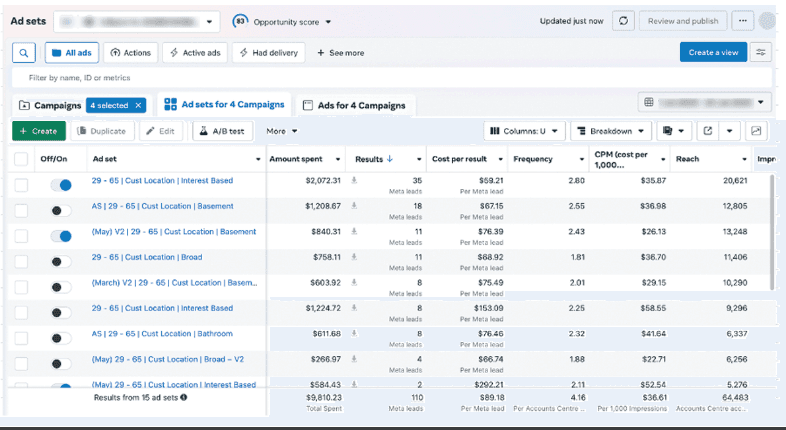
Task: Click See more filters
Action: (x=340, y=53)
